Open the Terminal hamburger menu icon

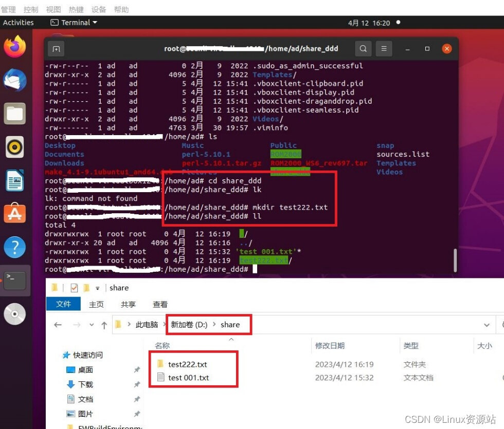(384, 48)
